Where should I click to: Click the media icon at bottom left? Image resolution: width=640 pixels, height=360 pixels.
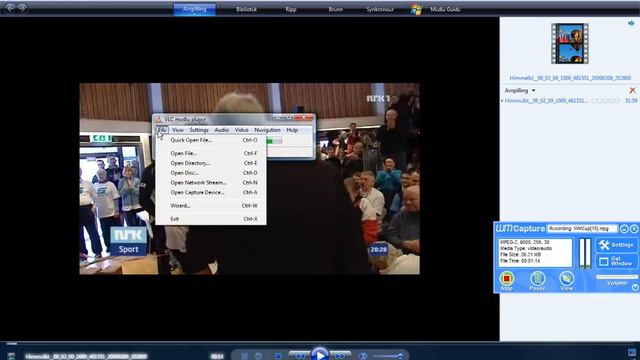click(11, 356)
